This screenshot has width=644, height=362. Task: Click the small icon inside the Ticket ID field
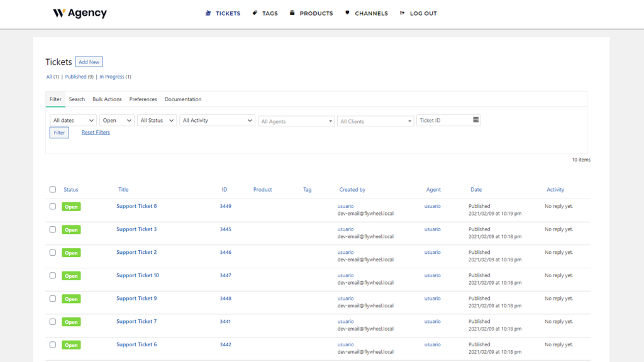[x=475, y=119]
